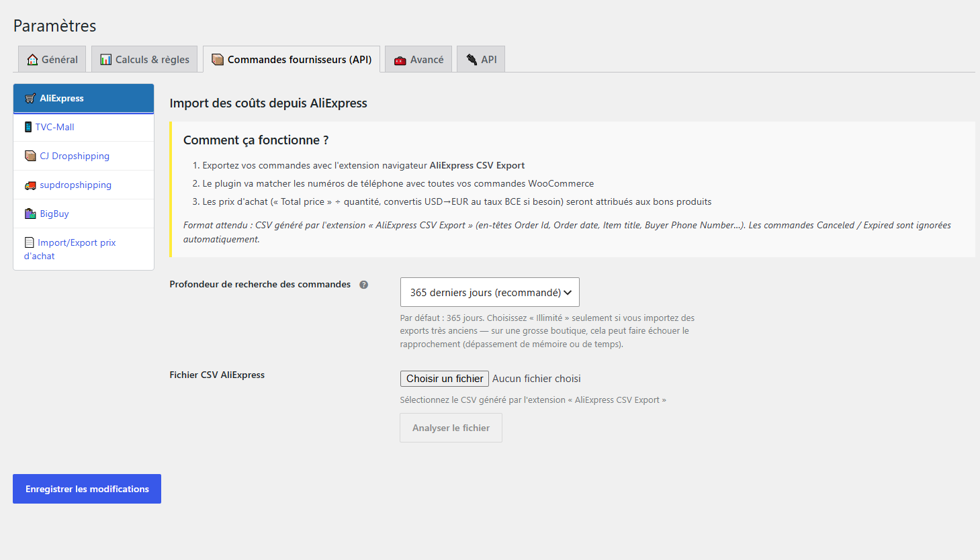Click the shopping bags icon beside BigBuy
Viewport: 980px width, 560px height.
pyautogui.click(x=30, y=214)
